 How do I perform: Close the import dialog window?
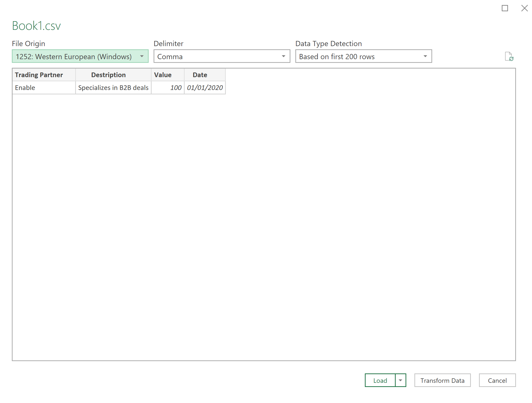tap(524, 8)
